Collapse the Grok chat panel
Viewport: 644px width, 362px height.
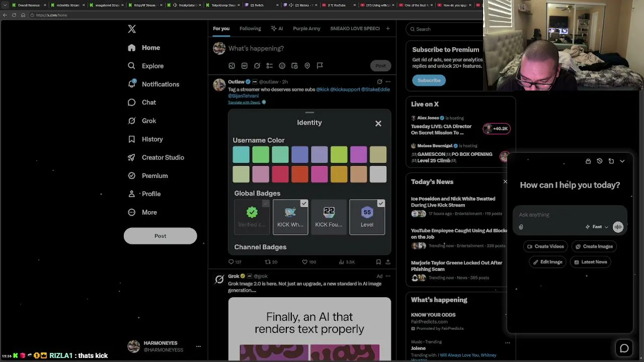point(622,161)
